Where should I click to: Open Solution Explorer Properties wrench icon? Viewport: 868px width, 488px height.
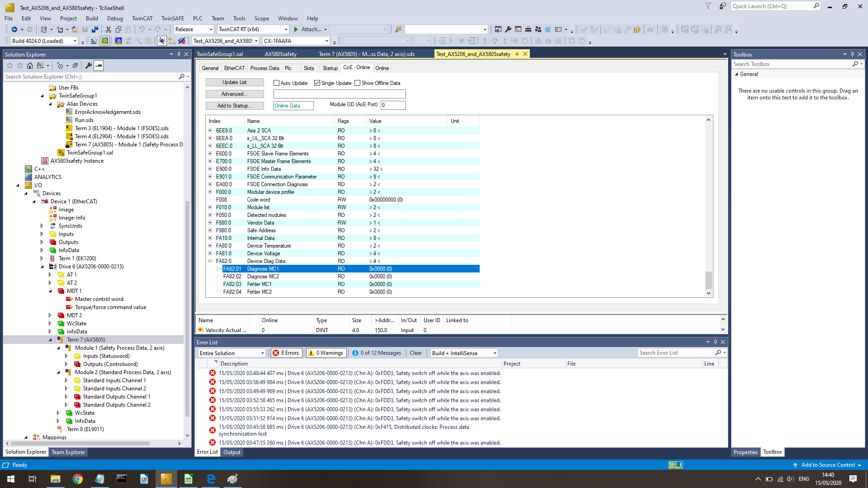coord(89,66)
